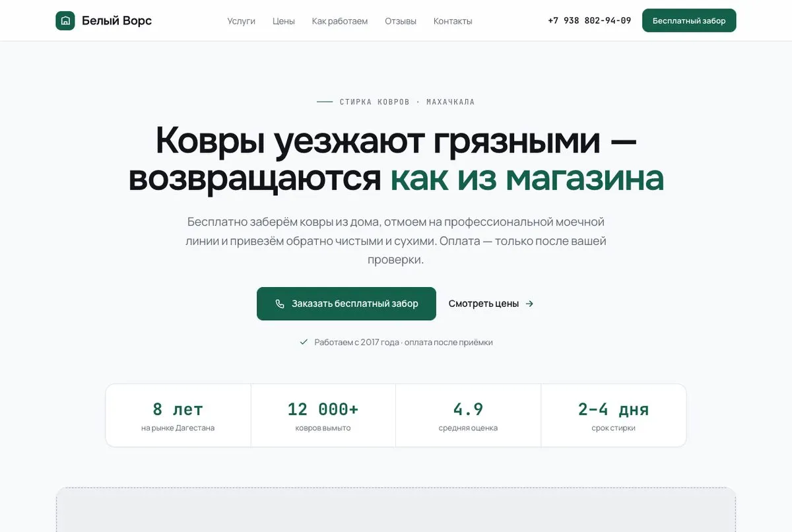Click the срок стирки caption
Image resolution: width=792 pixels, height=532 pixels.
coord(614,428)
